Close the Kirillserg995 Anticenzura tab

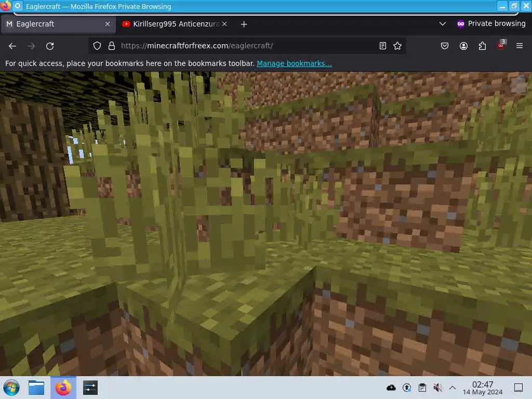(x=224, y=24)
